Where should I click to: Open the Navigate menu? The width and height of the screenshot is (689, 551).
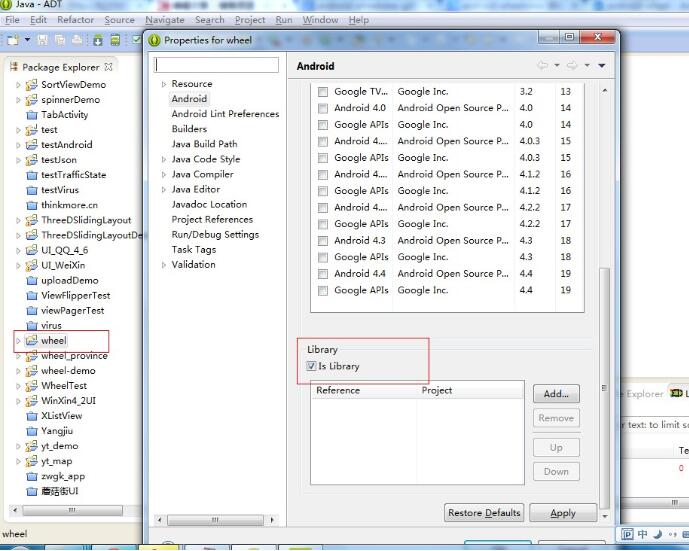point(164,20)
